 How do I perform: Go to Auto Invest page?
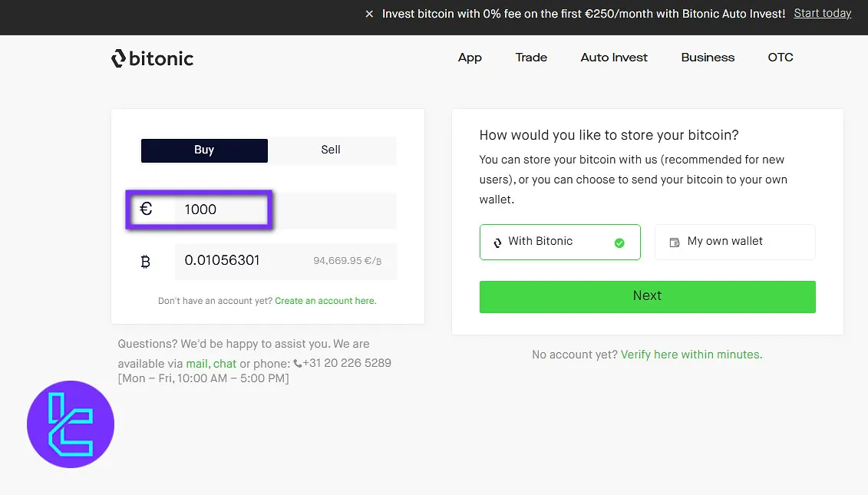[614, 58]
